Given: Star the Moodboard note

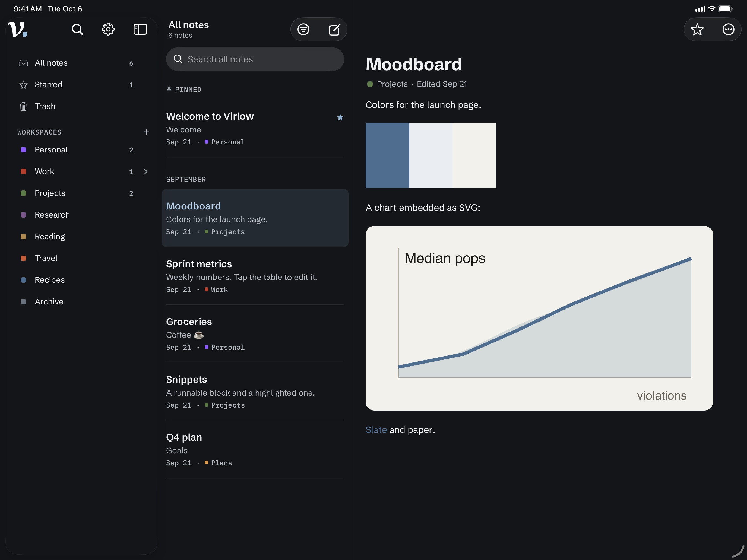Looking at the screenshot, I should (697, 29).
